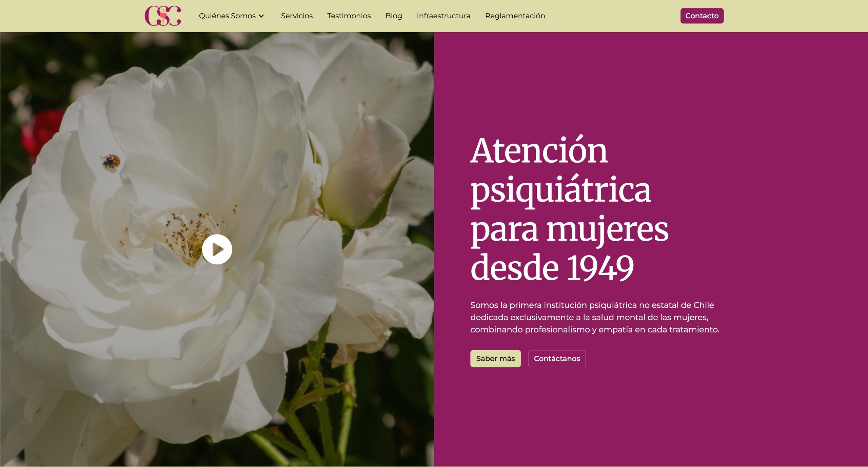View the Reglamentación page
Screen dimensions: 868x467
pos(515,16)
